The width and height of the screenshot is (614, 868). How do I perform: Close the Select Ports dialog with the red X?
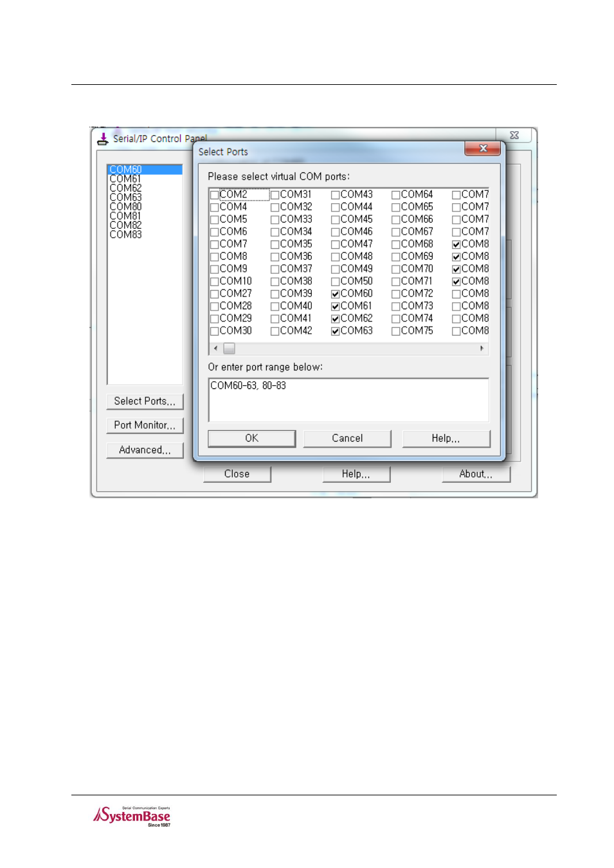(x=483, y=149)
